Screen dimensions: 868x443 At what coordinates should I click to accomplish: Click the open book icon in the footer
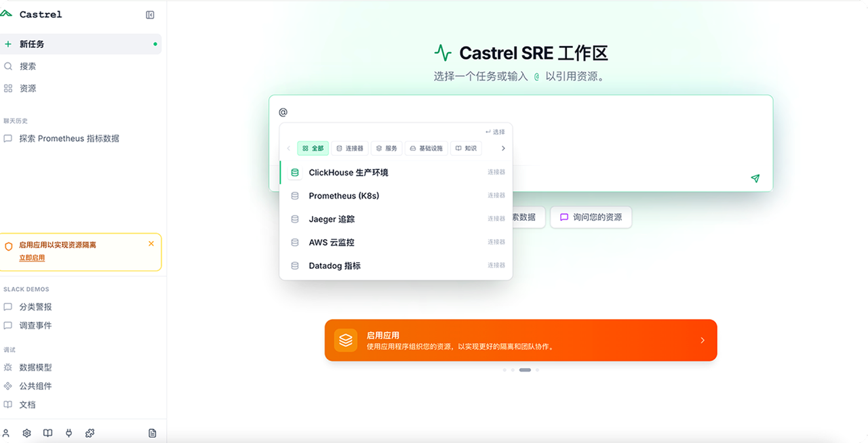click(x=47, y=433)
